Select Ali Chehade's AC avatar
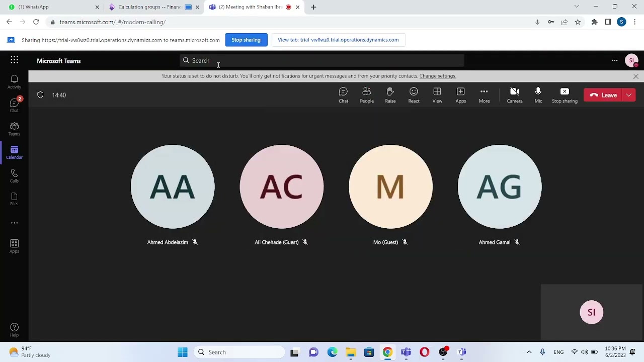 [282, 187]
